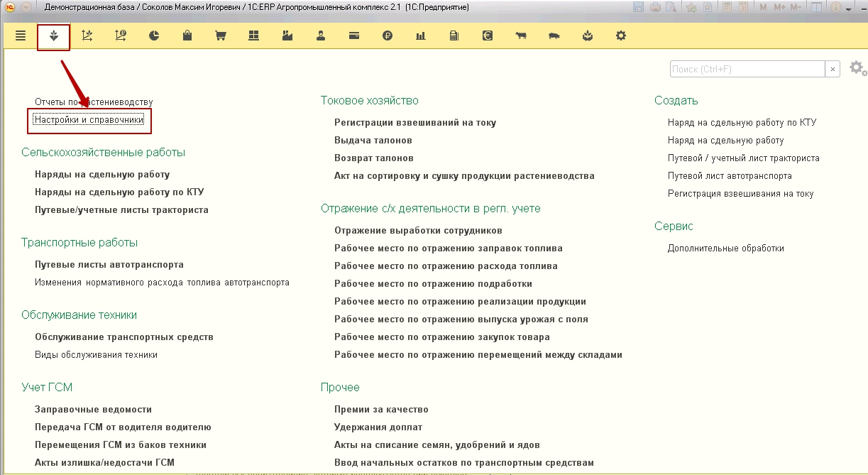The image size is (868, 475).
Task: Open Передача ГСМ от водителя водителю
Action: click(x=123, y=427)
